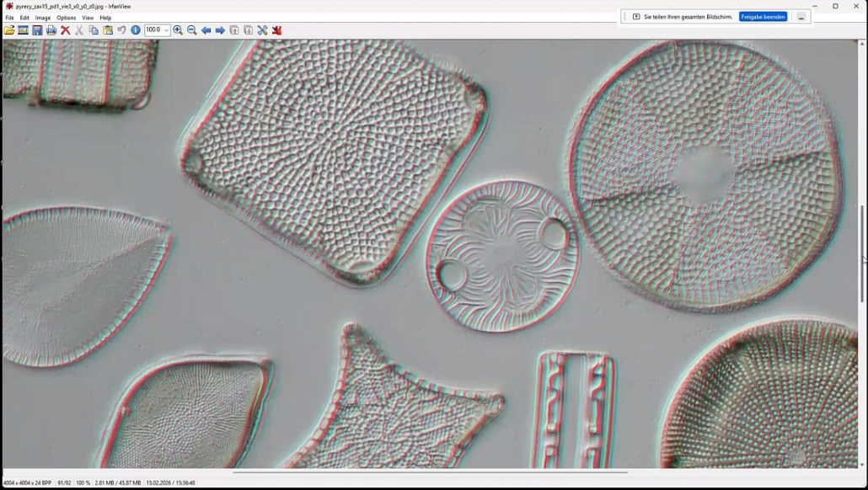Delete the file with the red X icon
The height and width of the screenshot is (490, 868).
pyautogui.click(x=65, y=30)
